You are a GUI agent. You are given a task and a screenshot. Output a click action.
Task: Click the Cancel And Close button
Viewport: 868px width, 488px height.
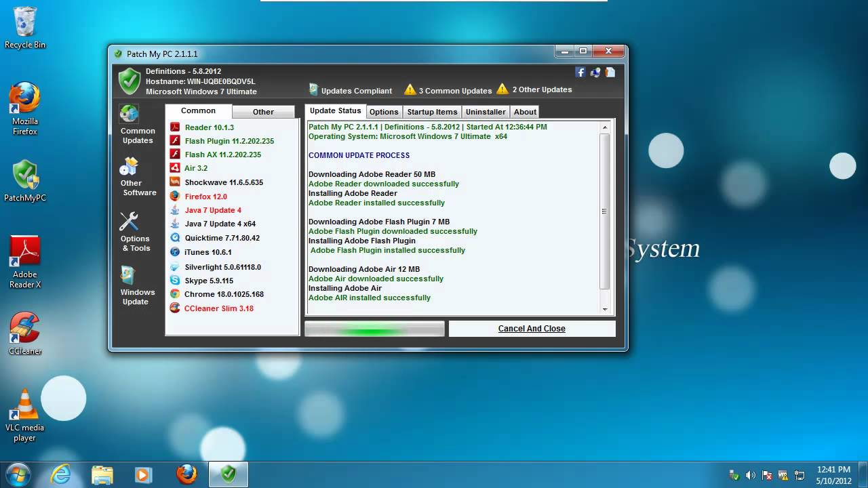click(x=532, y=329)
